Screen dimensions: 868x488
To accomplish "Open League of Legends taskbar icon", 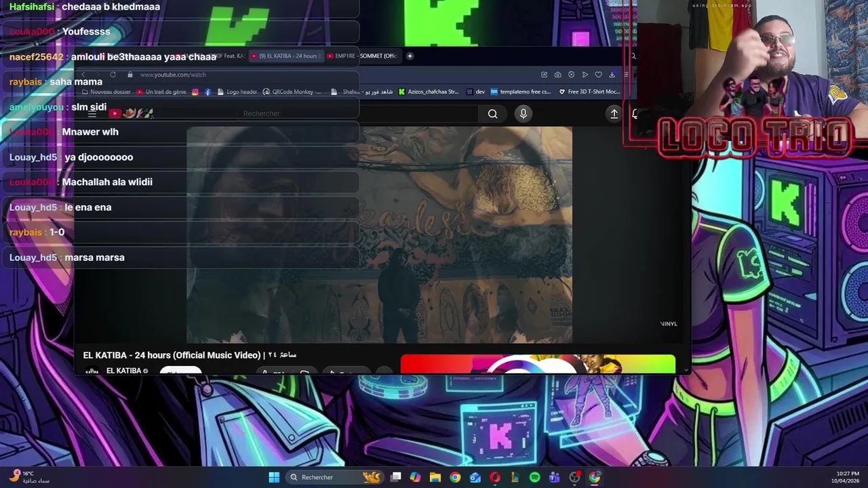I will 515,477.
